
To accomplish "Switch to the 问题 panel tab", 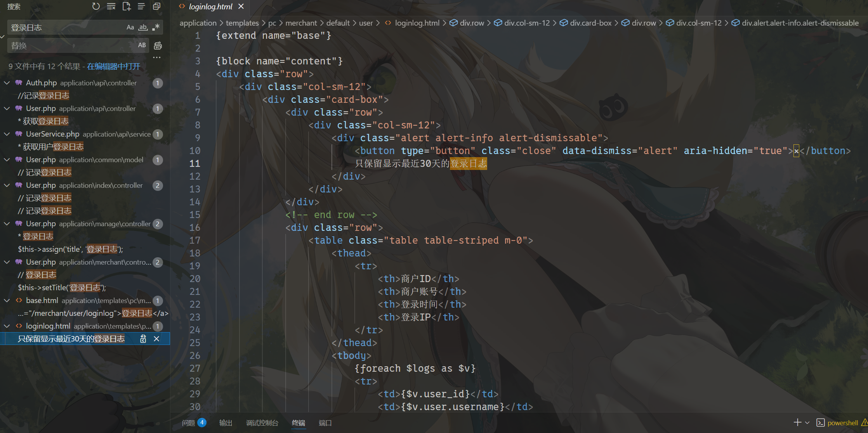I will [x=189, y=423].
